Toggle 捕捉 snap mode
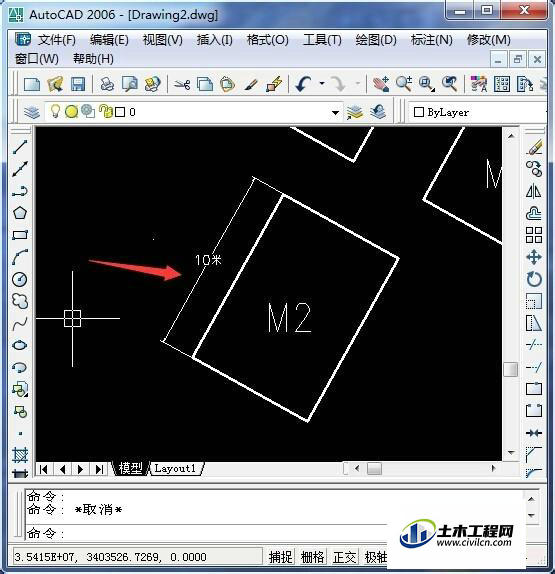 280,557
